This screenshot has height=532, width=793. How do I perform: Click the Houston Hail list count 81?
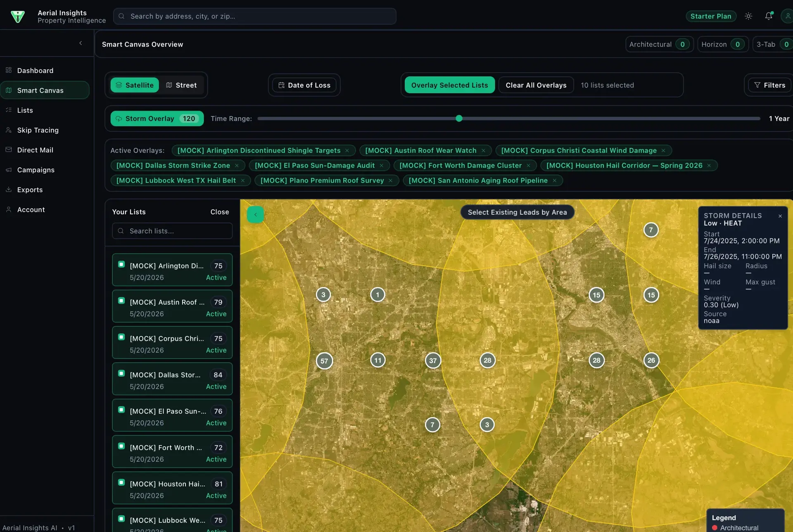coord(218,484)
